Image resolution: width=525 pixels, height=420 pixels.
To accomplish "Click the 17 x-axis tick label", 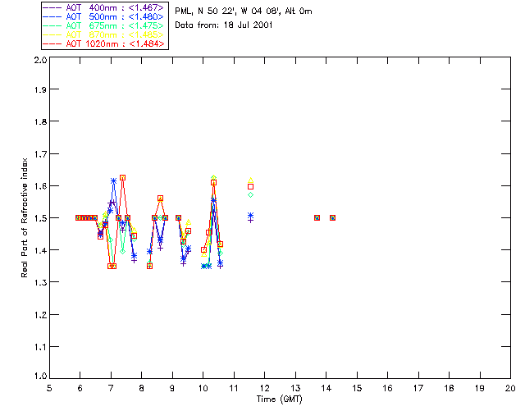I will (x=418, y=388).
